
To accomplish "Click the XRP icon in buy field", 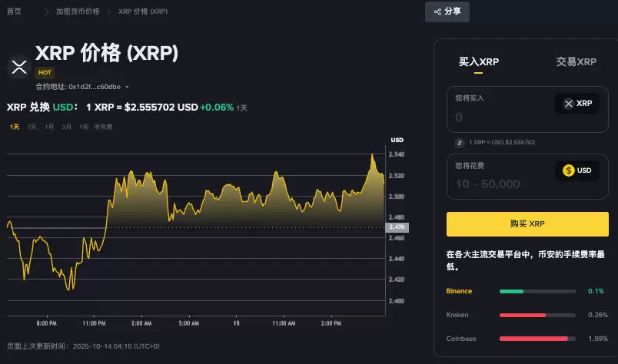I will click(568, 104).
